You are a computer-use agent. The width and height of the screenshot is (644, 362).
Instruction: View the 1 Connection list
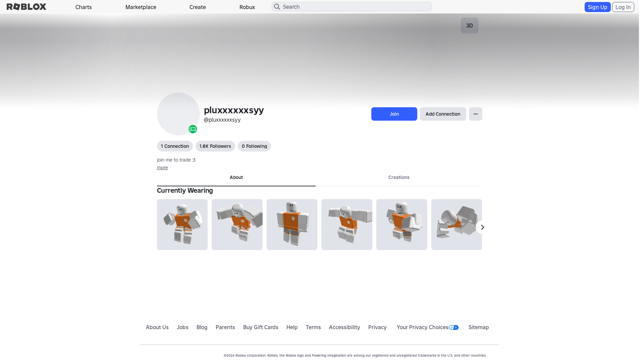175,146
